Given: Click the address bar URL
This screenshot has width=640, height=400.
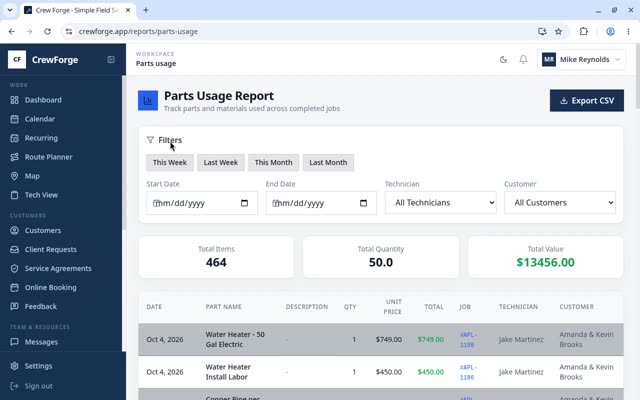Looking at the screenshot, I should pyautogui.click(x=138, y=31).
